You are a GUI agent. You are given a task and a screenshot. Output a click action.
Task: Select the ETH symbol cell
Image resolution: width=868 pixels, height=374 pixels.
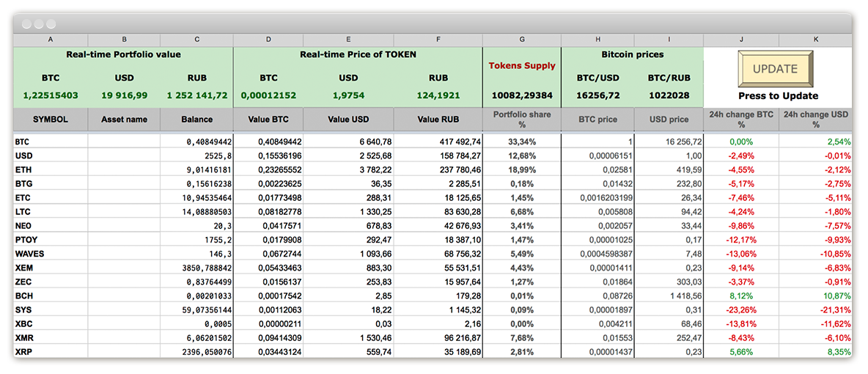click(x=51, y=169)
